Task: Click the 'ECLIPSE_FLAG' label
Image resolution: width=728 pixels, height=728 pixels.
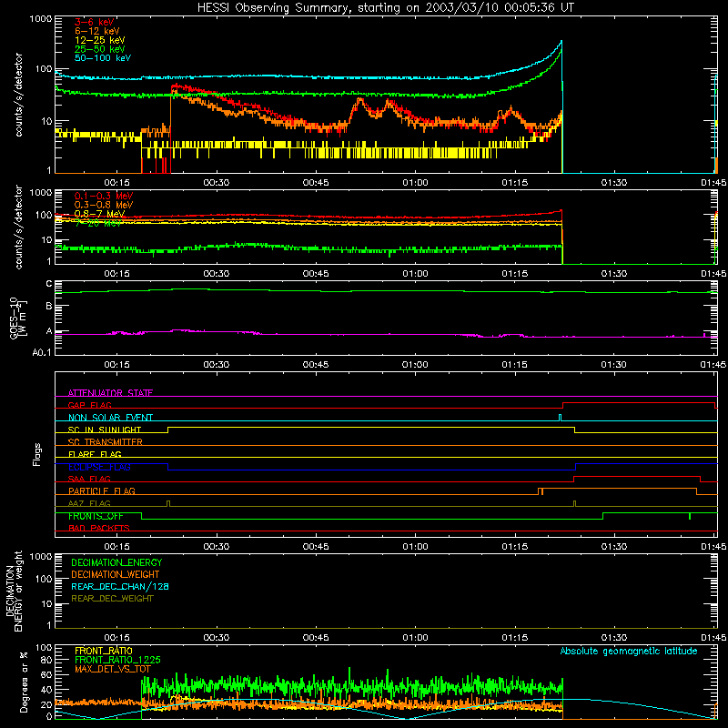Action: pos(99,467)
